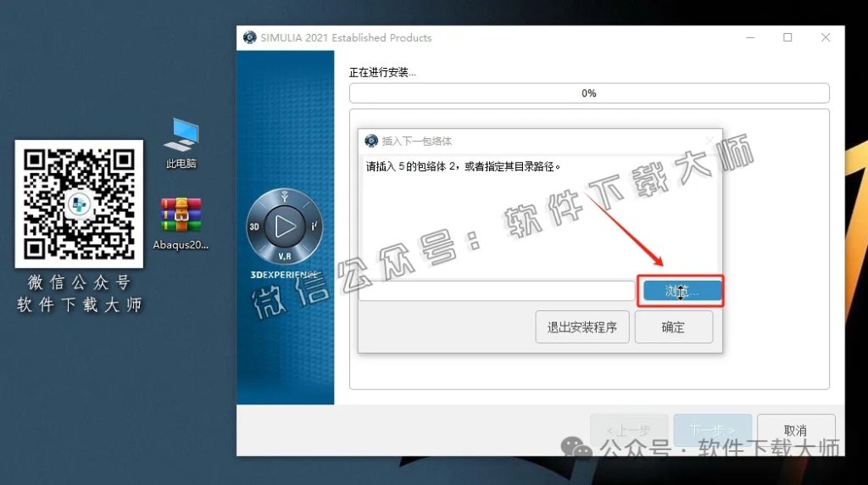Select the Abaqus20... archive desktop icon
The height and width of the screenshot is (485, 868).
tap(181, 223)
